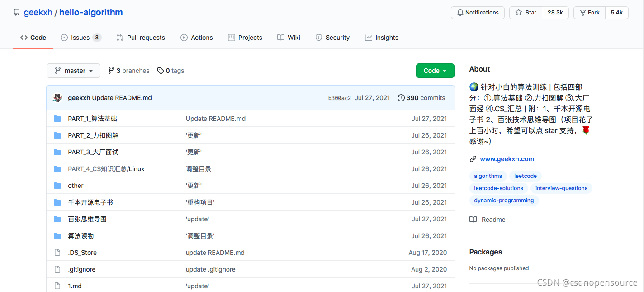
Task: Open Notifications bell button
Action: 478,13
